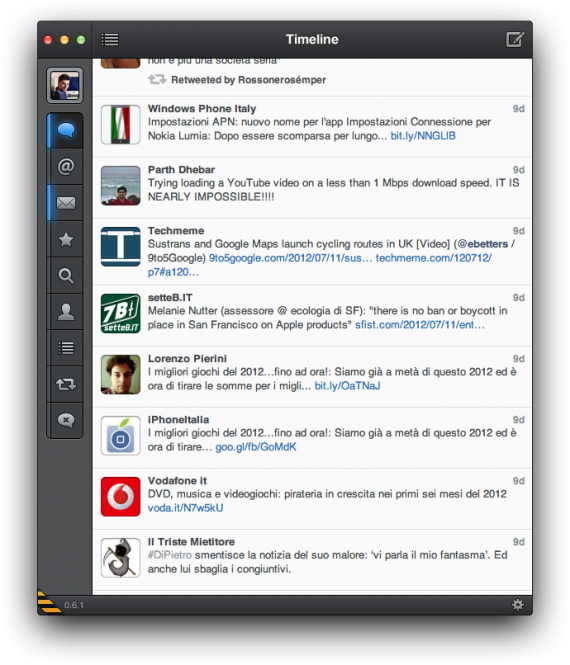The height and width of the screenshot is (665, 570).
Task: Click Parth Dhebar's avatar
Action: coord(120,186)
